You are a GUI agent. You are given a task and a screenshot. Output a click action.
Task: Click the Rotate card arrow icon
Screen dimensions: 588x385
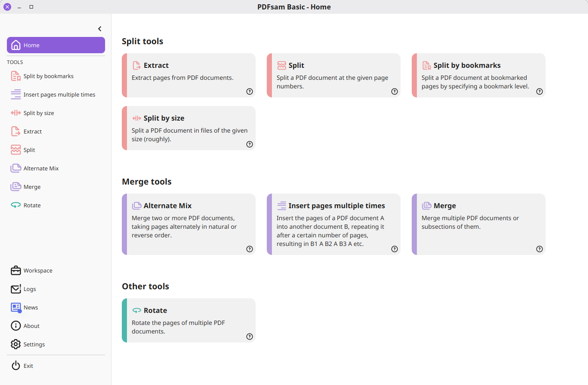click(136, 310)
